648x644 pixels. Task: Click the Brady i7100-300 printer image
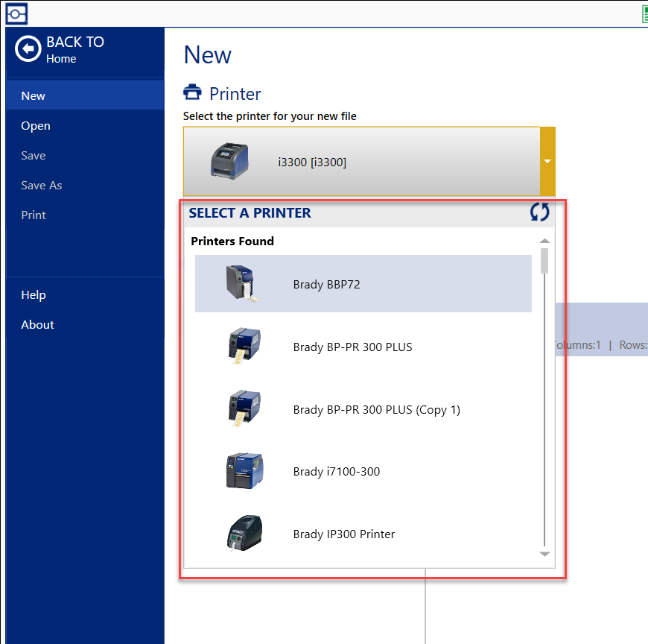244,471
